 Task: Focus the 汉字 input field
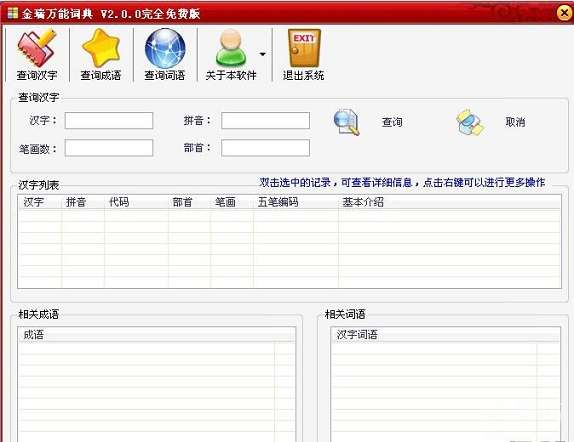coord(109,120)
